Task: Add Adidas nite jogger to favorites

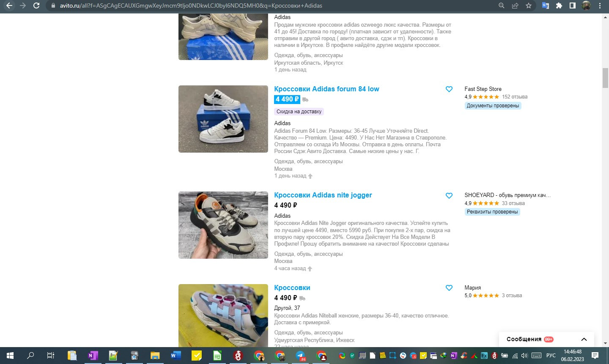Action: click(x=449, y=195)
